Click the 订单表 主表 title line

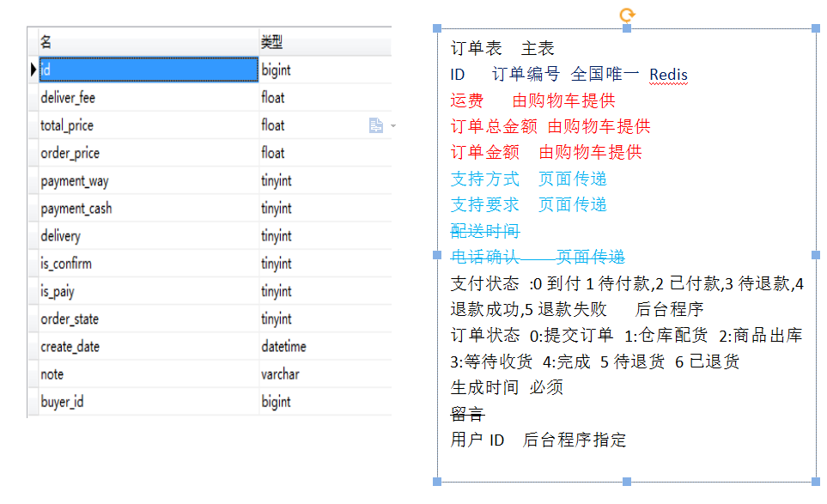502,48
